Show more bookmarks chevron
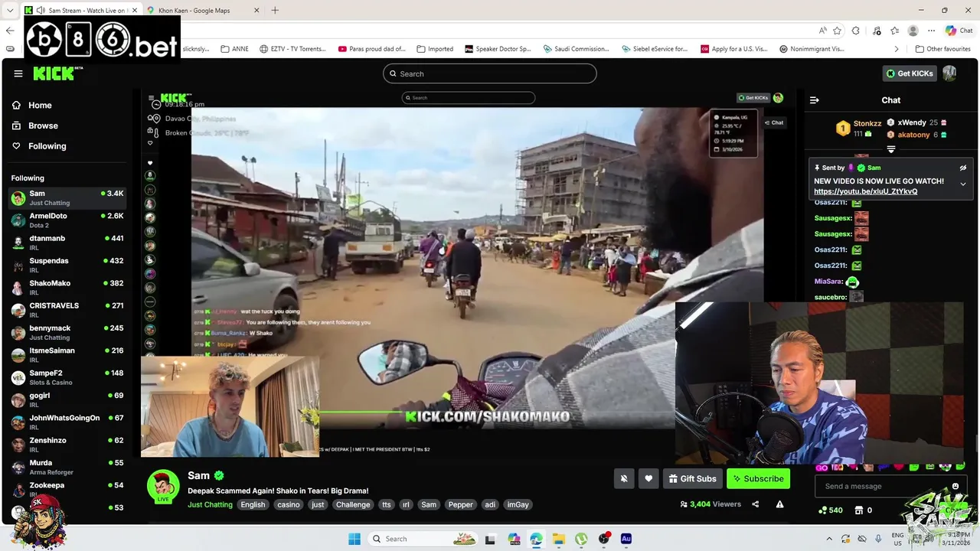The width and height of the screenshot is (980, 551). [897, 49]
